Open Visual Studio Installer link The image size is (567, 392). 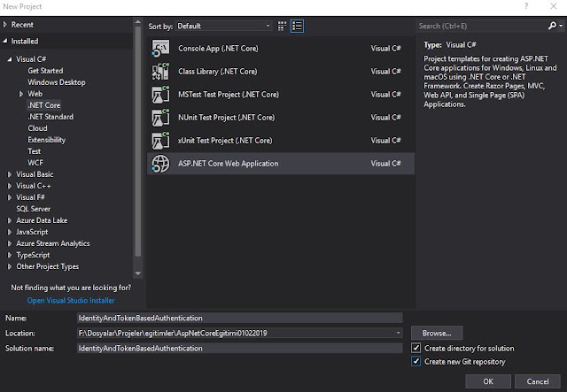click(x=71, y=301)
